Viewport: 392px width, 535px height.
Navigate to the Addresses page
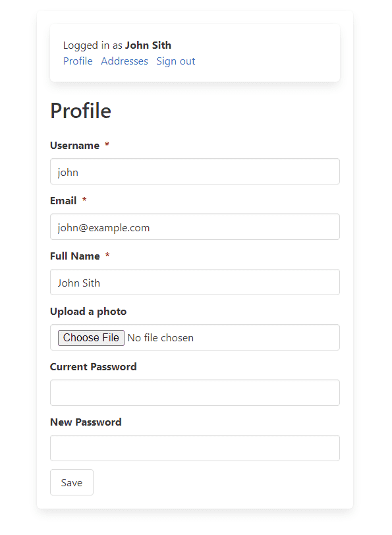125,61
